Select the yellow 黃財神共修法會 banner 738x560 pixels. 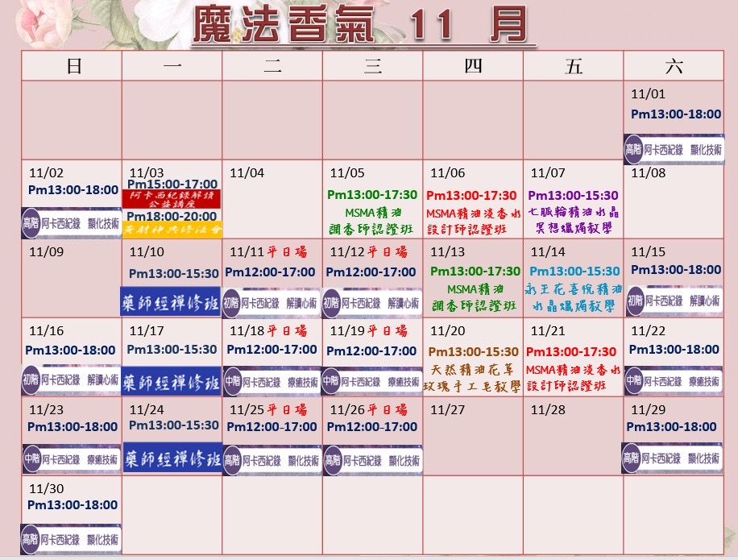tap(171, 229)
